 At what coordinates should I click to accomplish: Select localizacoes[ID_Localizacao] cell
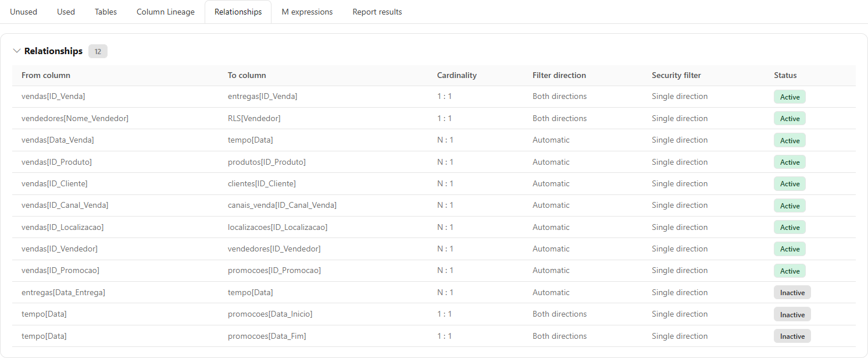(x=278, y=227)
